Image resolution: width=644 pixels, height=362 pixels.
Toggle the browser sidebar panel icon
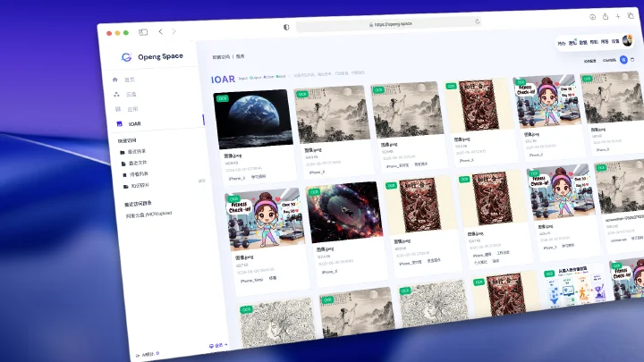143,32
